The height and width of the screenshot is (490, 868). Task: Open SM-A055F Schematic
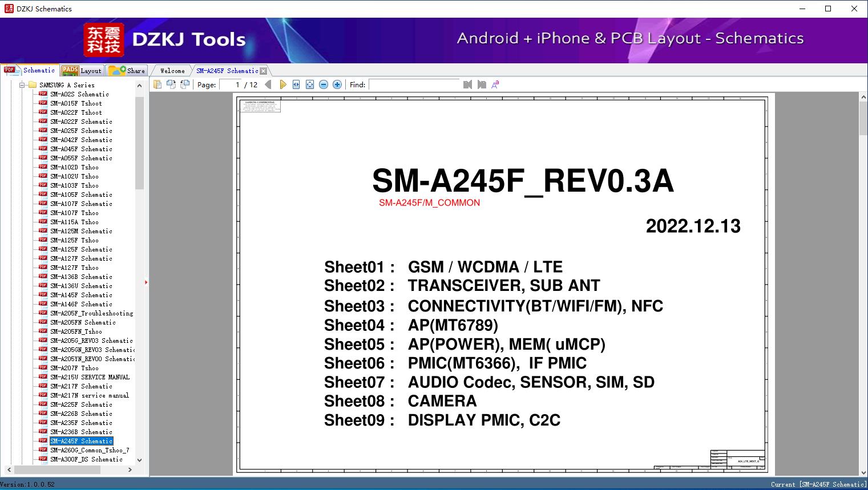point(81,158)
